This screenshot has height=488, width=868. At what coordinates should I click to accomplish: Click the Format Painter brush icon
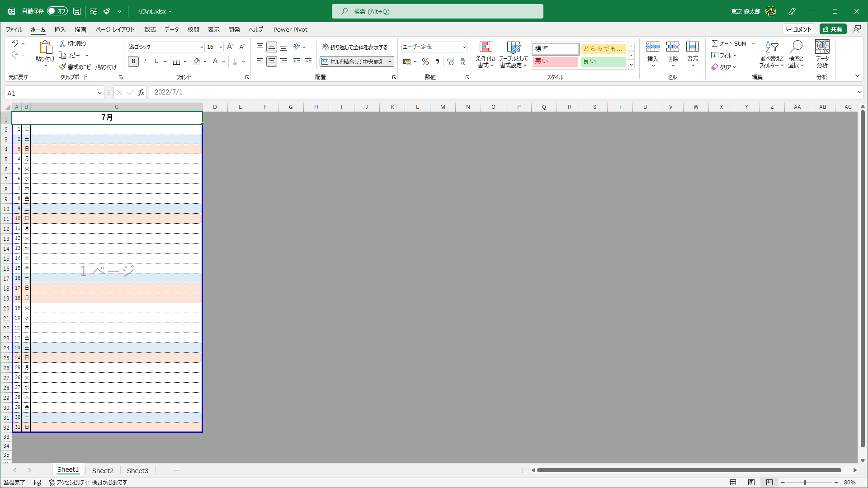pyautogui.click(x=62, y=67)
